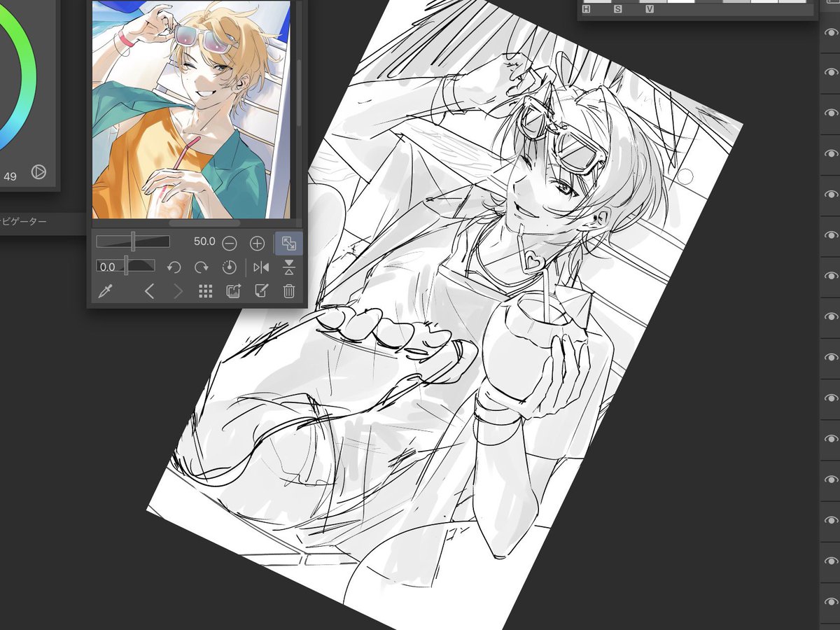Toggle fit-to-panel in Sub View
Image resolution: width=840 pixels, height=630 pixels.
click(289, 244)
